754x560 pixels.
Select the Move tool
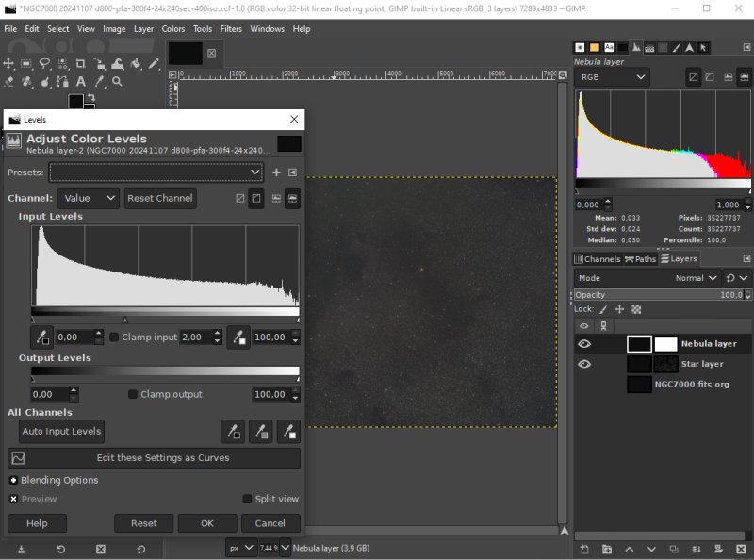pyautogui.click(x=8, y=63)
